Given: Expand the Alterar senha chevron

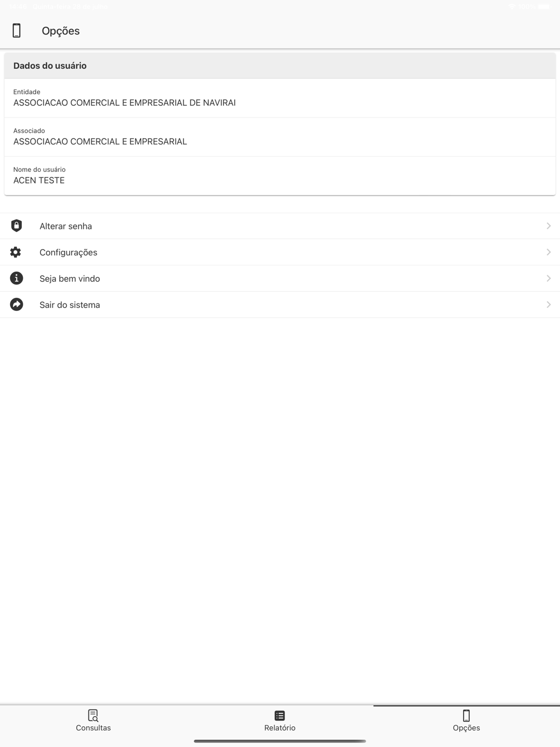Looking at the screenshot, I should coord(549,226).
